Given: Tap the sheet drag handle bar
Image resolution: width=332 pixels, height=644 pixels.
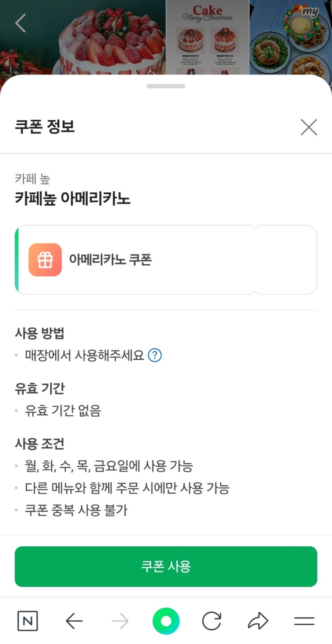Looking at the screenshot, I should pos(166,86).
